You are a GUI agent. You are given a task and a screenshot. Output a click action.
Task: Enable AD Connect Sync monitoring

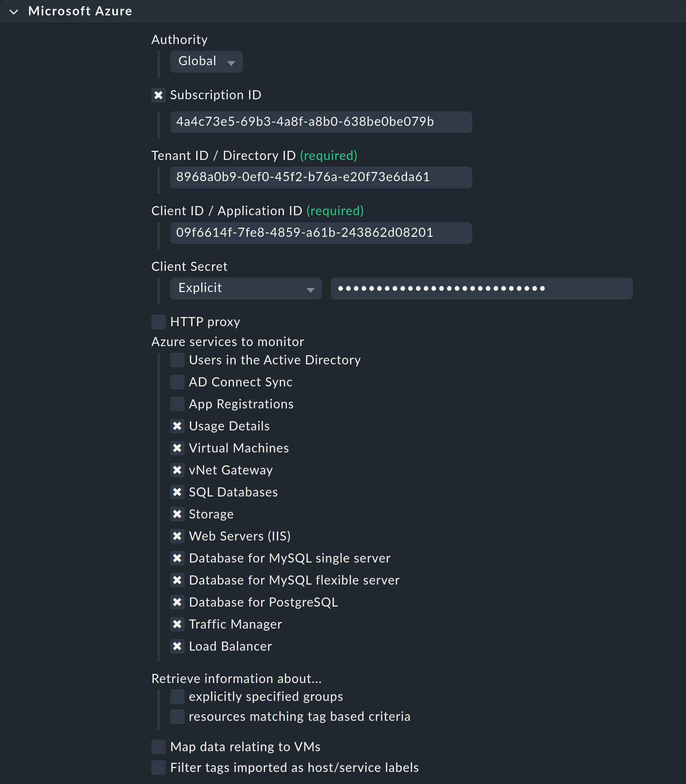(177, 382)
